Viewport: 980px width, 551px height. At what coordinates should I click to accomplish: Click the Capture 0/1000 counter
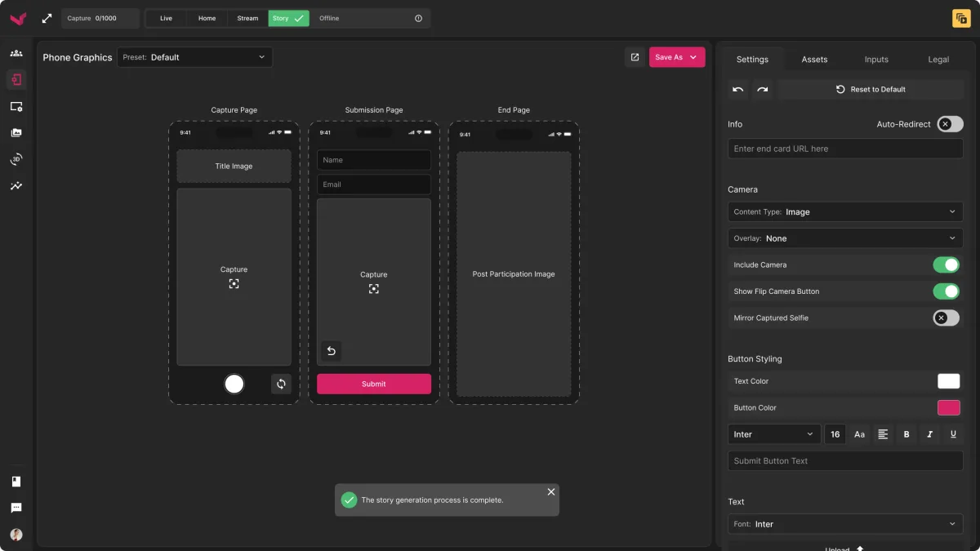100,18
